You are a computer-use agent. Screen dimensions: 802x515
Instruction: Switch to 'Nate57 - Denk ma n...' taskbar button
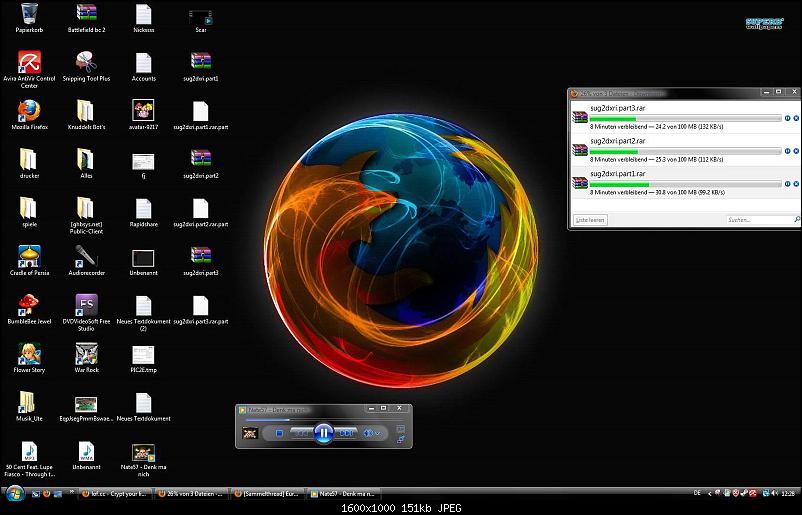[x=344, y=494]
